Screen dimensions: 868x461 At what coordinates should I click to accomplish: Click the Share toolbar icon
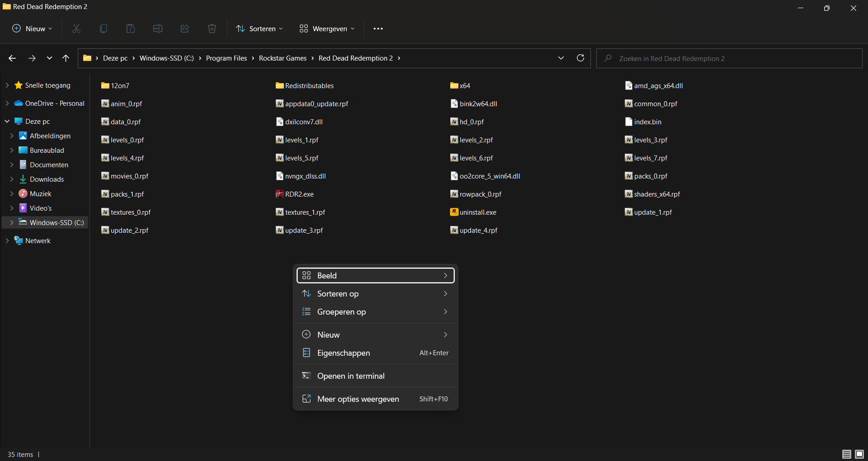click(185, 28)
